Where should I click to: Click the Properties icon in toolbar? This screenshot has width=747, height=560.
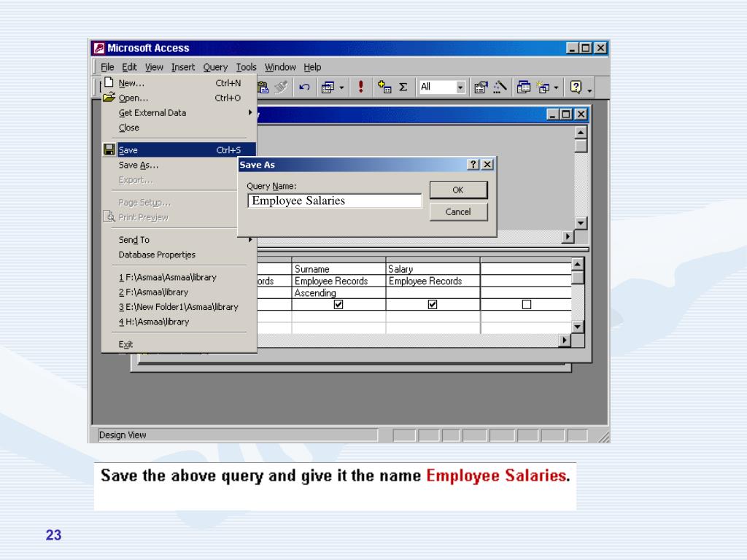(481, 87)
